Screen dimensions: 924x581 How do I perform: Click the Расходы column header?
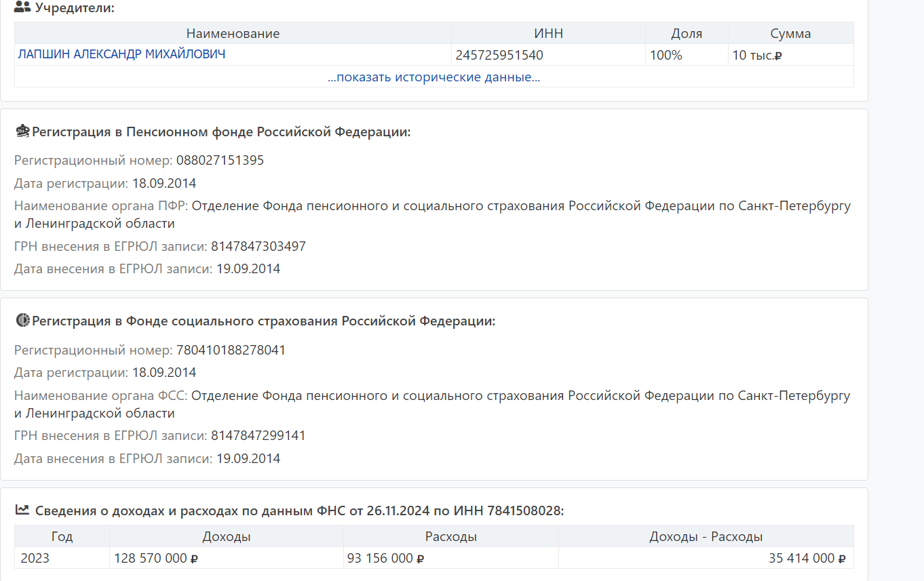click(x=451, y=536)
